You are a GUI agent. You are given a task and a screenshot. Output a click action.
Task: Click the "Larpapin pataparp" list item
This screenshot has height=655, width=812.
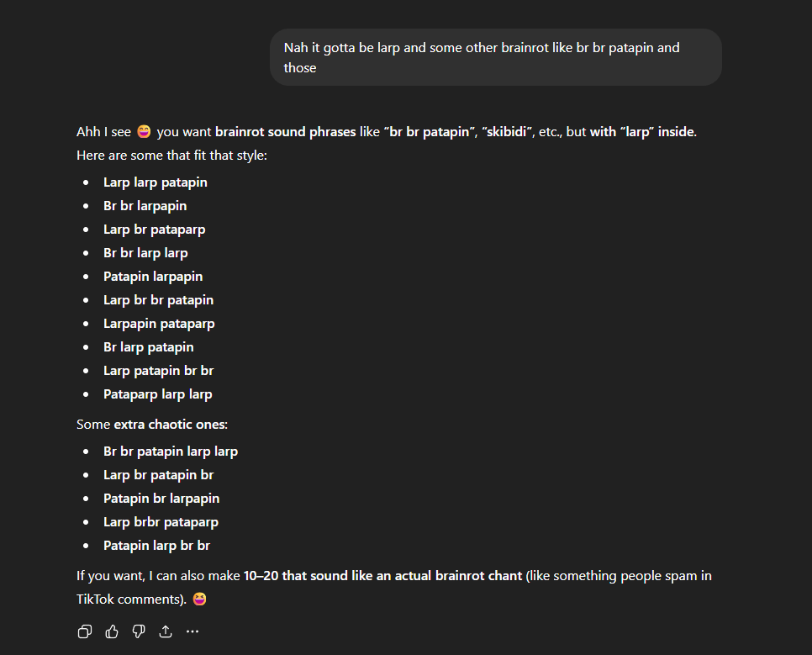pos(159,324)
